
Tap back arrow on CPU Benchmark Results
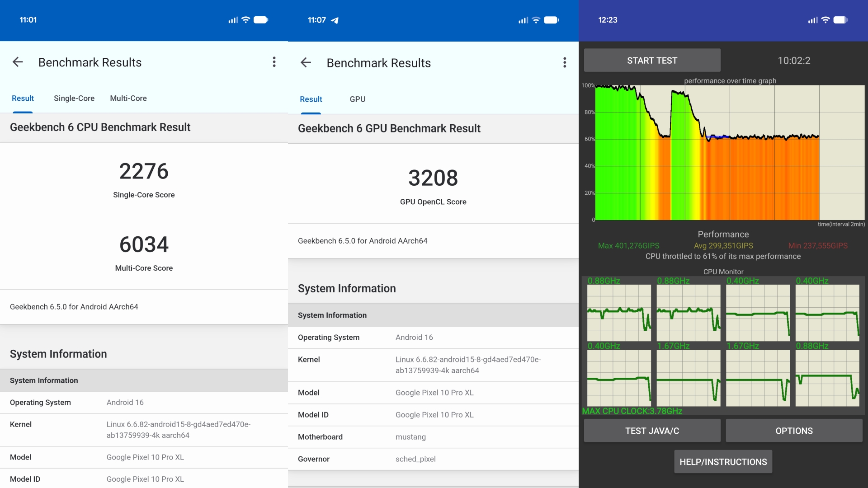18,62
